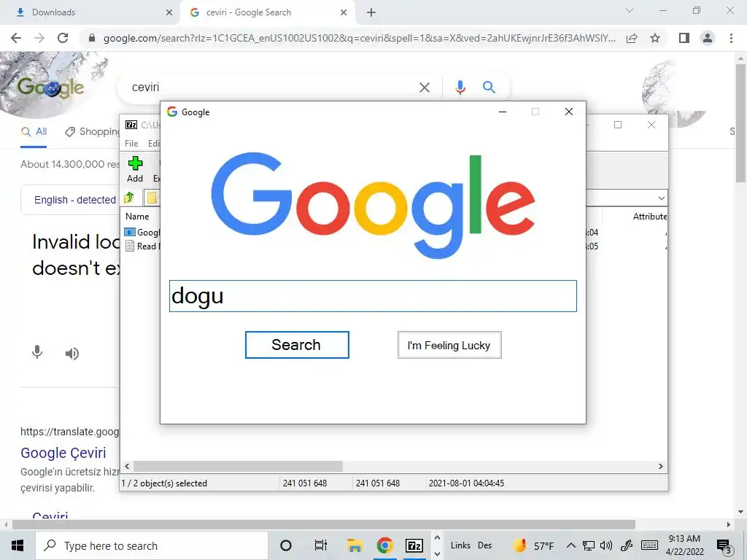
Task: Open the Windows Start menu
Action: [x=18, y=545]
